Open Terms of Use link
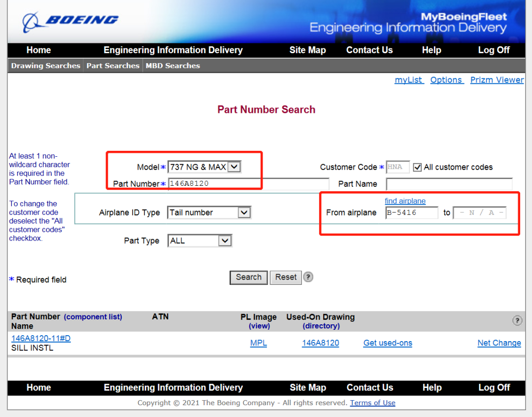Viewport: 532px width, 417px height. 372,403
